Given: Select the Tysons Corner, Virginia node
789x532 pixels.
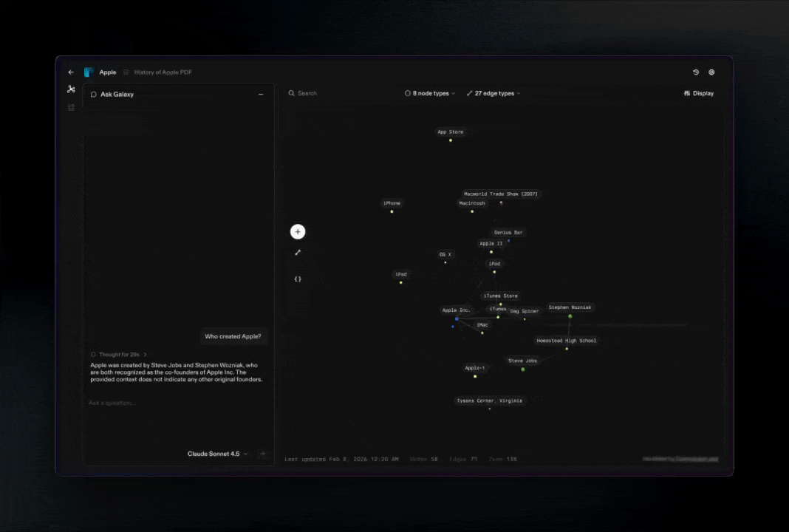Looking at the screenshot, I should click(x=489, y=400).
